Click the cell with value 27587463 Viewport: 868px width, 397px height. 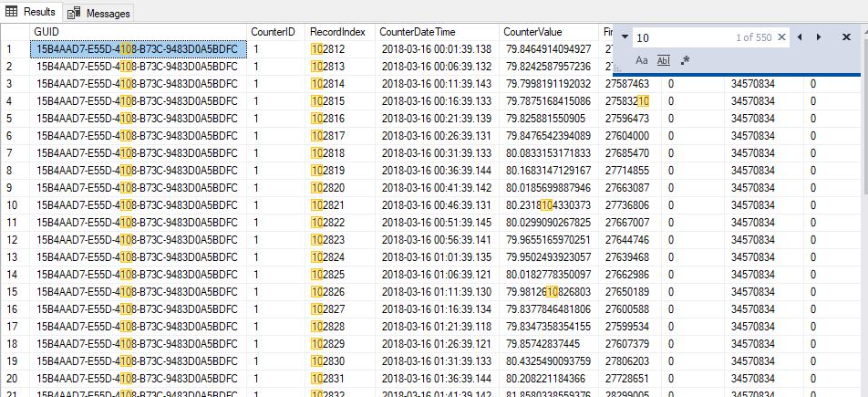[x=630, y=84]
